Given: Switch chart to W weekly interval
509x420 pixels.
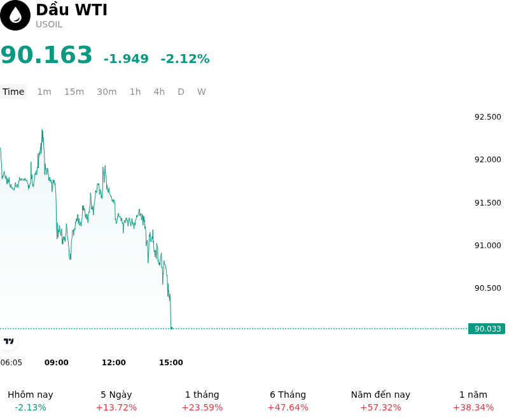Looking at the screenshot, I should pos(202,92).
